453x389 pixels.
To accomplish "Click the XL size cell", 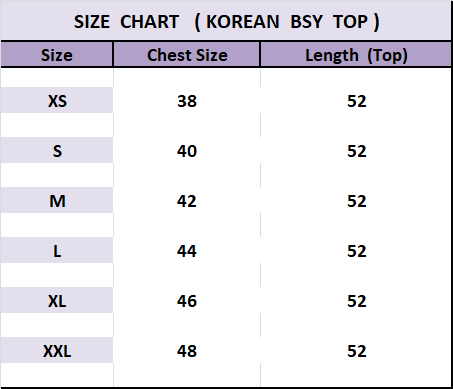I will pos(57,300).
